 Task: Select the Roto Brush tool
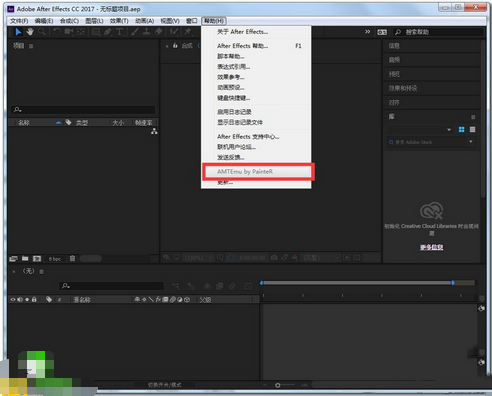point(174,32)
